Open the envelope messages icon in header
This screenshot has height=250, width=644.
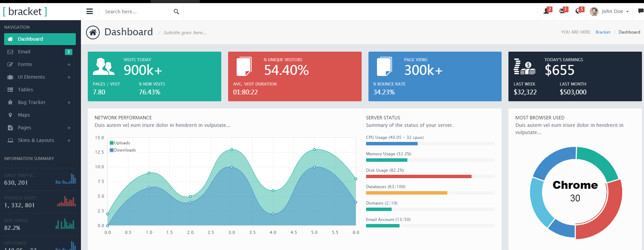[x=563, y=11]
